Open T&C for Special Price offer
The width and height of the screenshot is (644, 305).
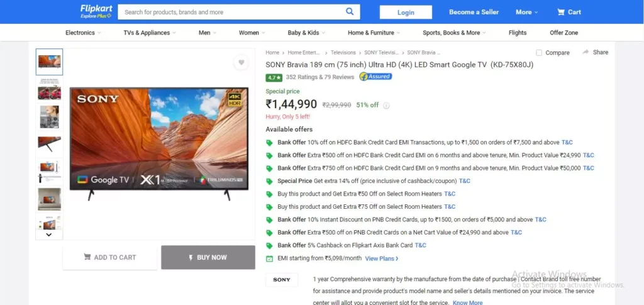(x=465, y=180)
